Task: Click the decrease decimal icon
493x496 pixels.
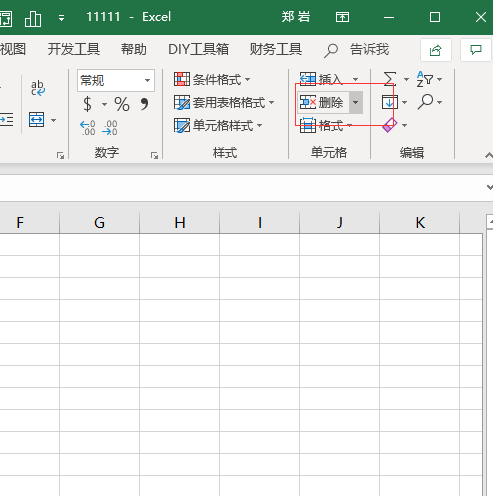Action: click(110, 128)
